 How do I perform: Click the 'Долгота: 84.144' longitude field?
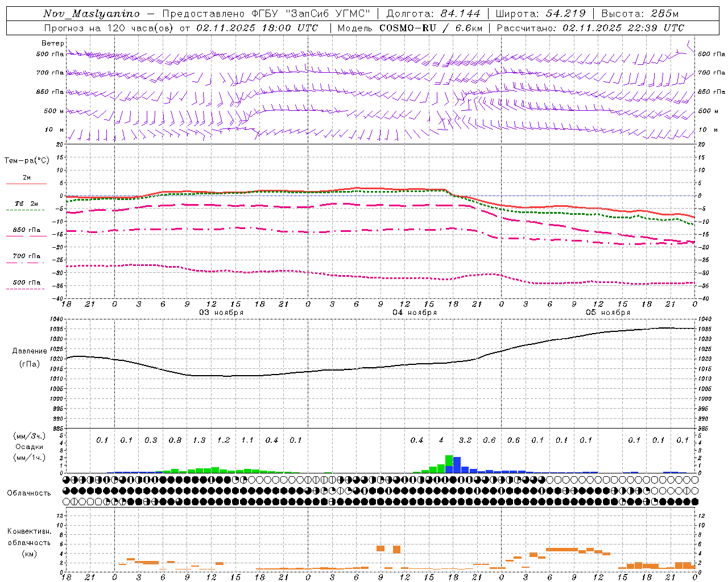tap(433, 14)
